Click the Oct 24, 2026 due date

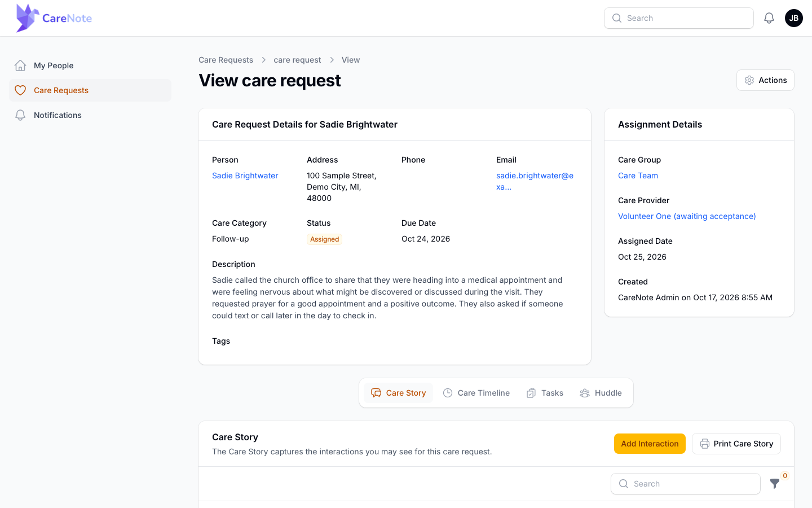coord(426,239)
